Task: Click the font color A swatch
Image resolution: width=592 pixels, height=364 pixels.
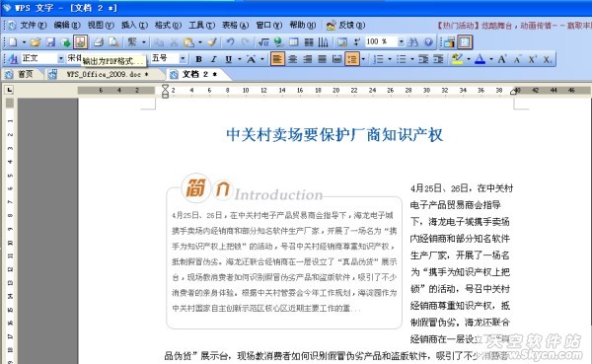Action: (x=480, y=59)
